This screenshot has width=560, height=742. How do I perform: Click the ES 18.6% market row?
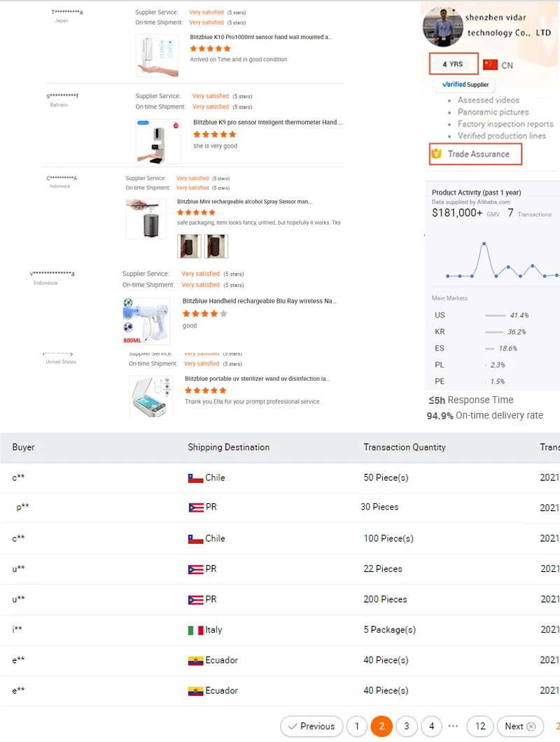[x=476, y=349]
